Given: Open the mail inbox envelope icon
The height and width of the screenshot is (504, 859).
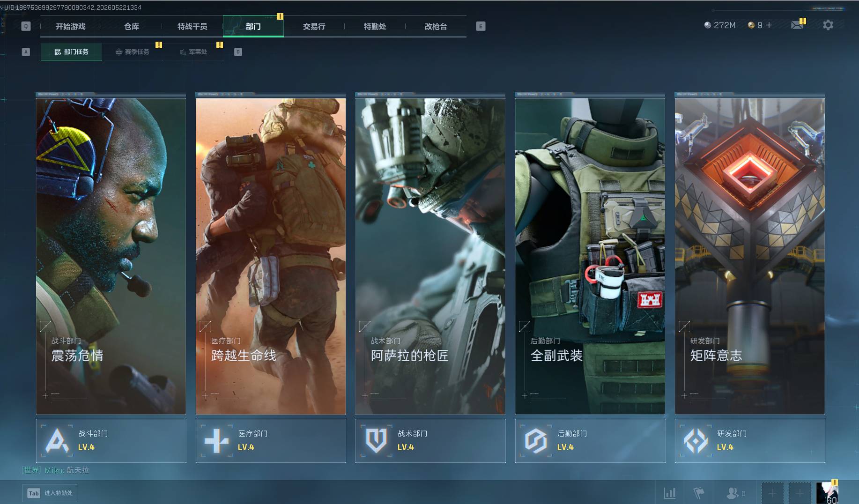Looking at the screenshot, I should point(797,25).
